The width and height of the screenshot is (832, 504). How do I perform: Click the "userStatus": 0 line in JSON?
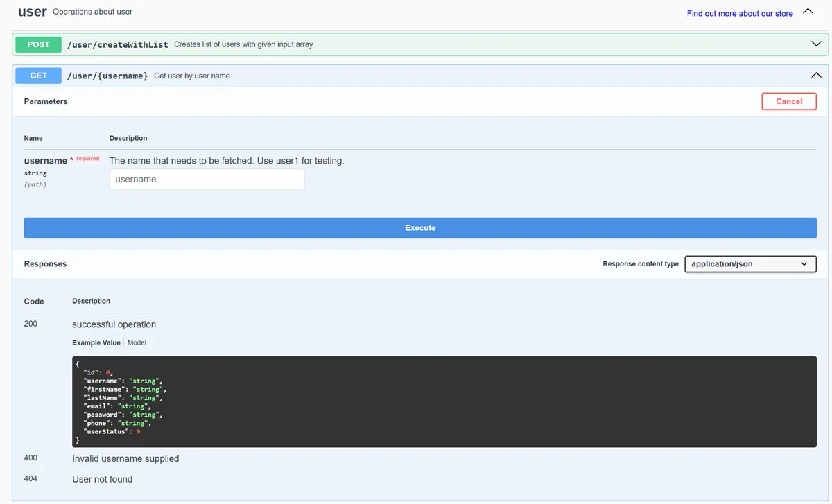[x=112, y=431]
